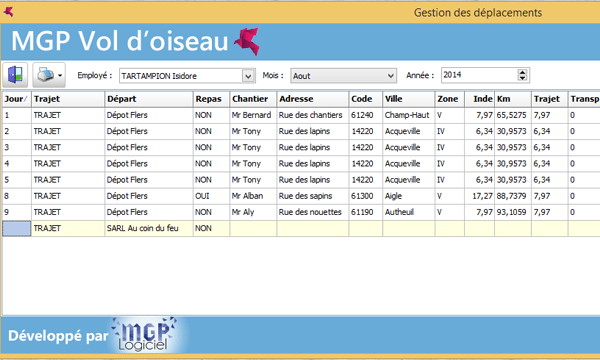Click the zone 'V' cell in the Aigle row
Screen dimensions: 600x360
click(x=450, y=196)
